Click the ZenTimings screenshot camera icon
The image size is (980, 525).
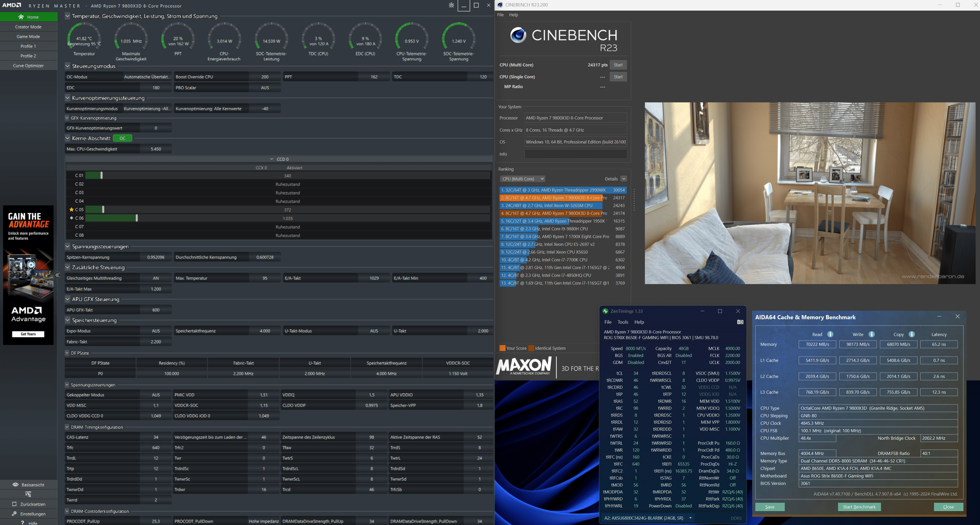(x=740, y=322)
